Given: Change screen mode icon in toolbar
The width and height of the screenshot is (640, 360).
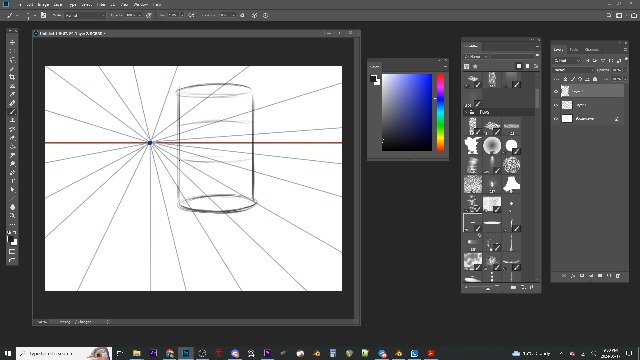Looking at the screenshot, I should 12,260.
